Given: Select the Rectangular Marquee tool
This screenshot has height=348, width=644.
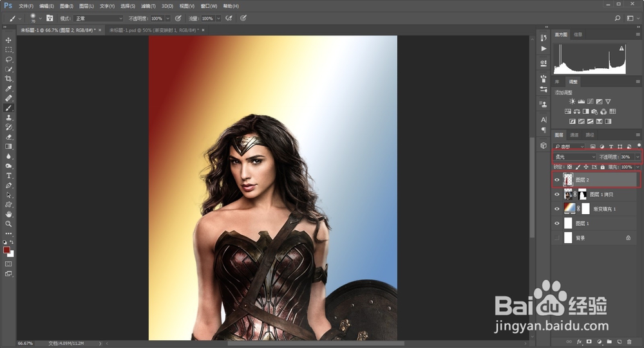Looking at the screenshot, I should 8,50.
